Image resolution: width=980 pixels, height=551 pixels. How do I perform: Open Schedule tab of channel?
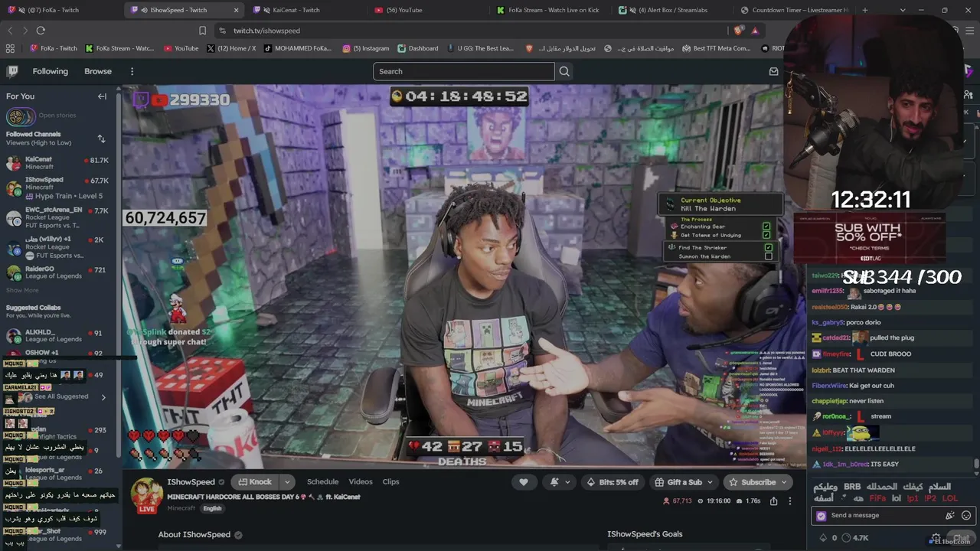[x=322, y=482]
